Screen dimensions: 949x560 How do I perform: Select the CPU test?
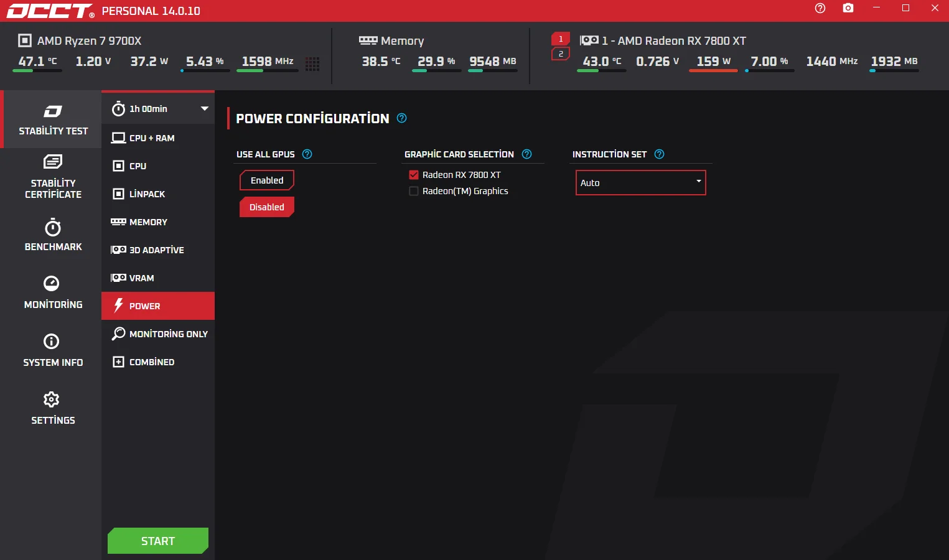point(158,166)
